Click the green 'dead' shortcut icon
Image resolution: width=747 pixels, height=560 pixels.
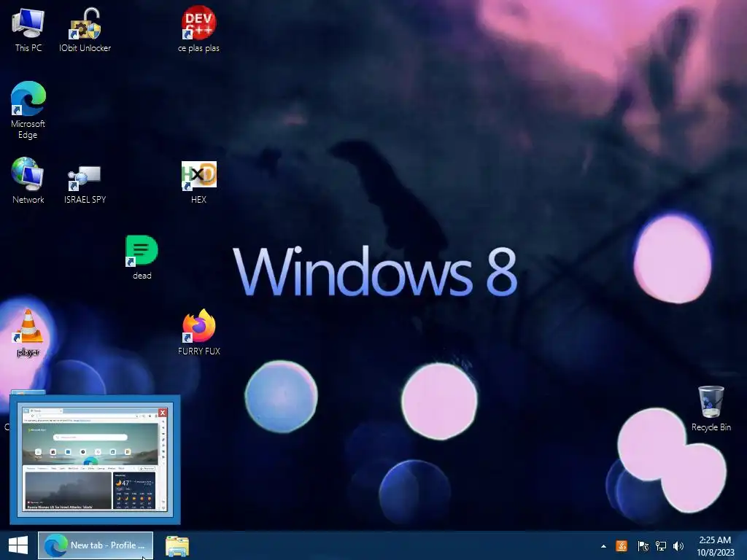142,257
